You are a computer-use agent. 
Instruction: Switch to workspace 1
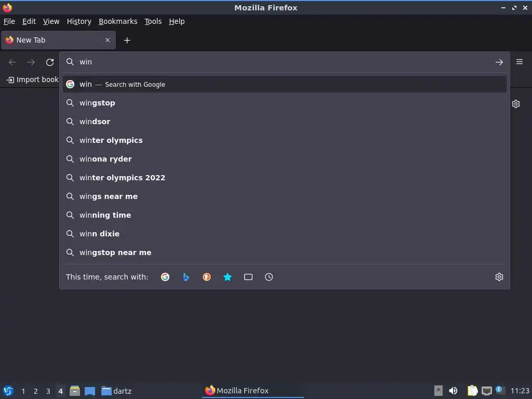23,391
